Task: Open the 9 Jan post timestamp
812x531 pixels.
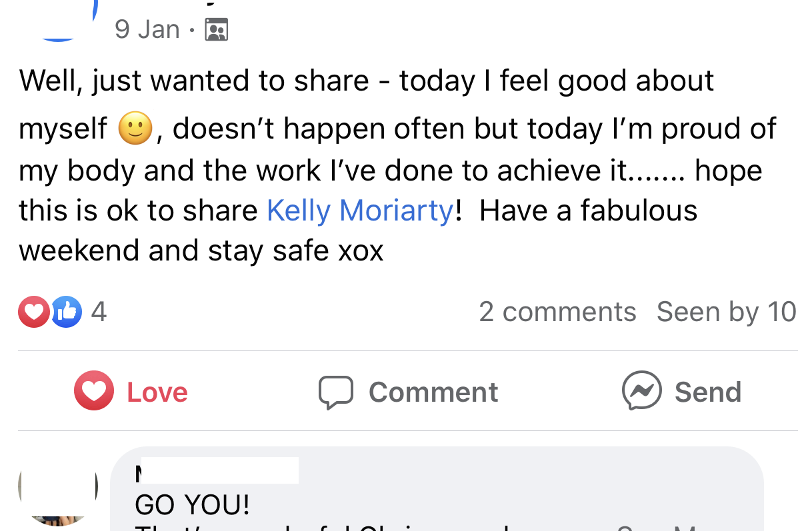Action: [x=147, y=29]
